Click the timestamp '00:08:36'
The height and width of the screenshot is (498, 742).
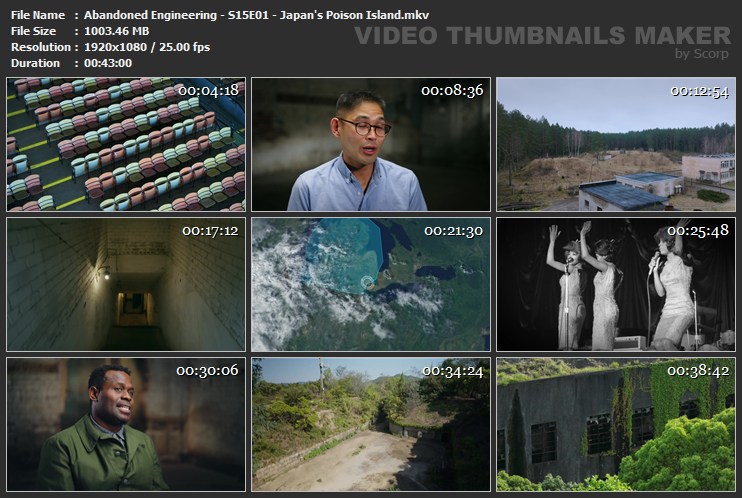[452, 90]
